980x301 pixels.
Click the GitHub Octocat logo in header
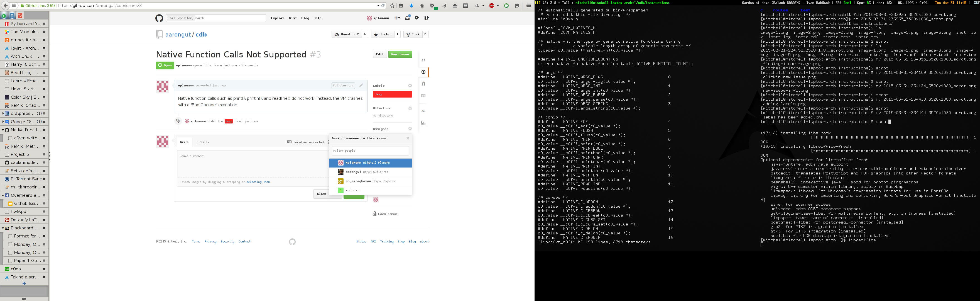tap(159, 18)
